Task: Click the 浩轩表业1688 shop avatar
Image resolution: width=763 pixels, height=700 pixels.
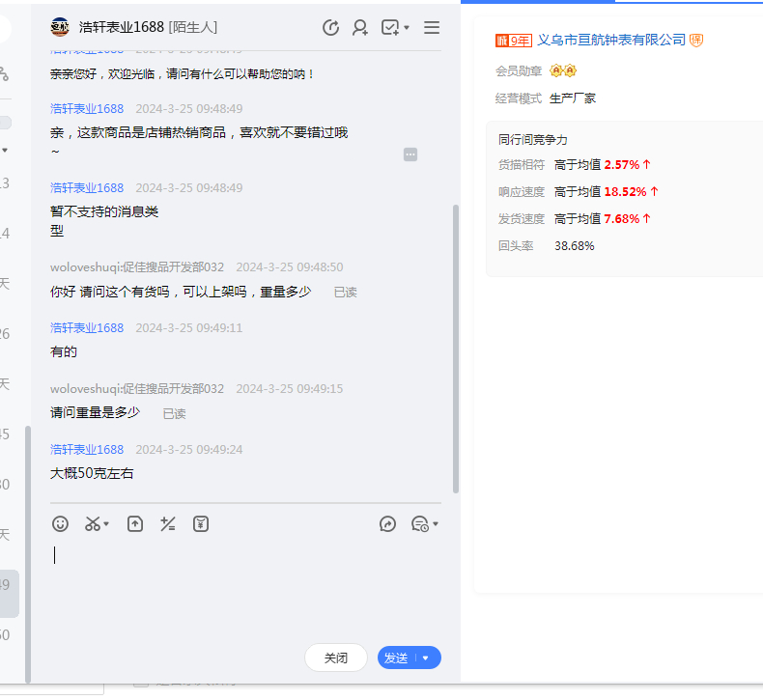Action: point(60,27)
